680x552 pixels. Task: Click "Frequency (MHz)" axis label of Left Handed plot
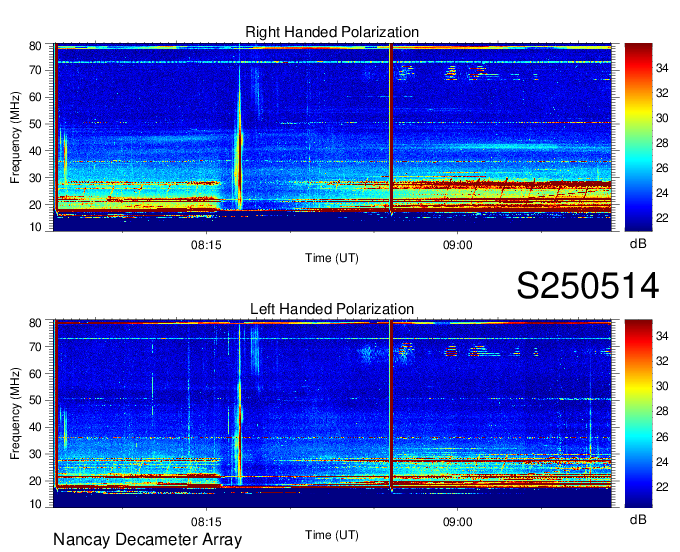coord(16,414)
